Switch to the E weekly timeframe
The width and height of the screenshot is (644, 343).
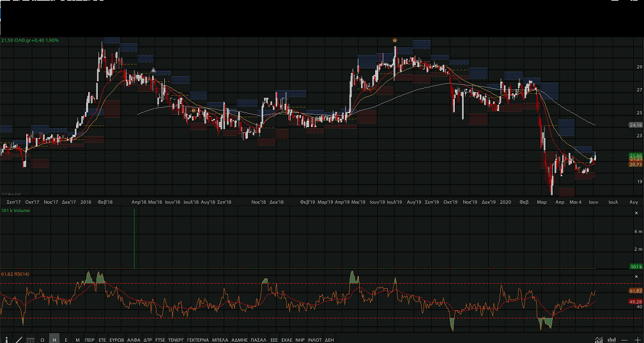(x=66, y=340)
